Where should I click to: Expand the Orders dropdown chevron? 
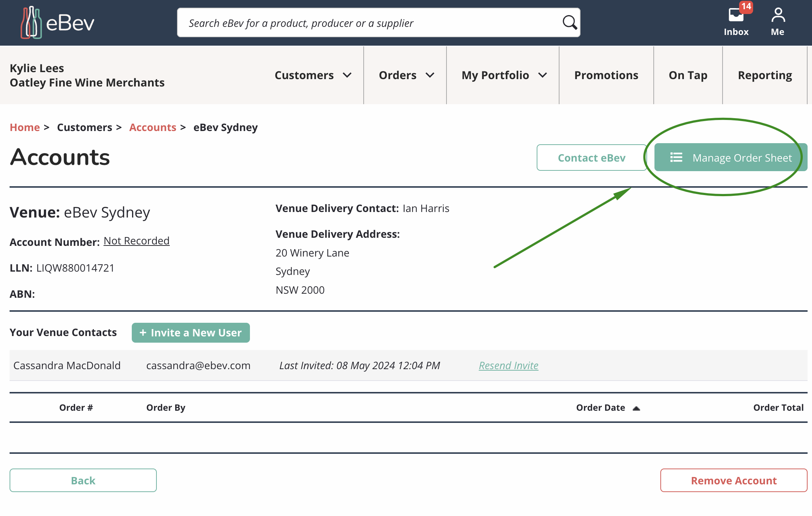click(430, 75)
